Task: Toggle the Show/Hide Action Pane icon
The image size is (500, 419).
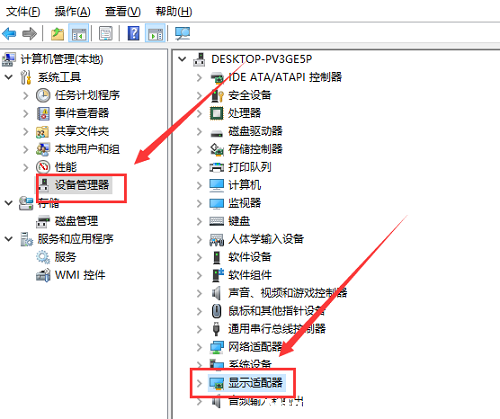Action: [155, 33]
